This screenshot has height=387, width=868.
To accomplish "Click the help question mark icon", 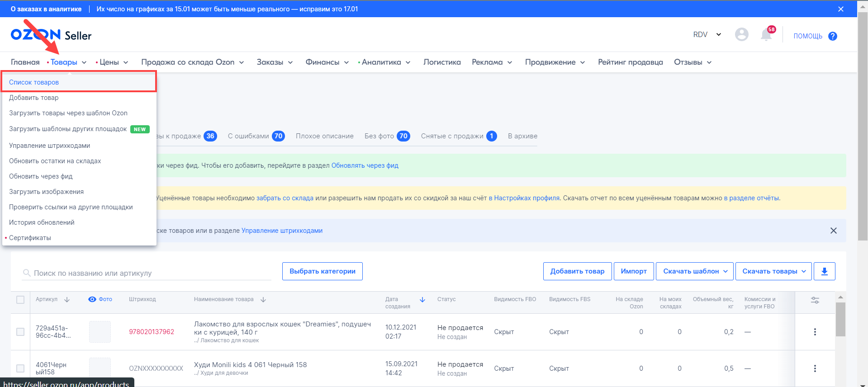I will tap(832, 36).
